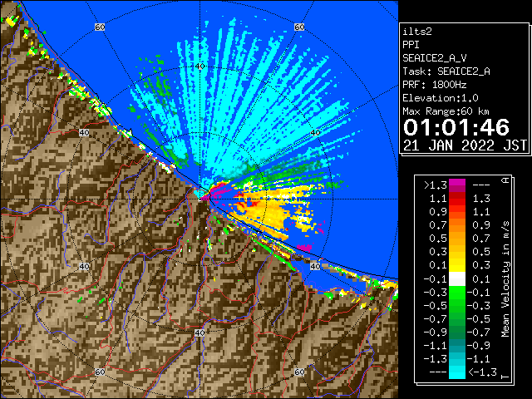Viewport: 532px width, 399px height.
Task: Click the '60' range label in the southeast
Action: (x=299, y=372)
